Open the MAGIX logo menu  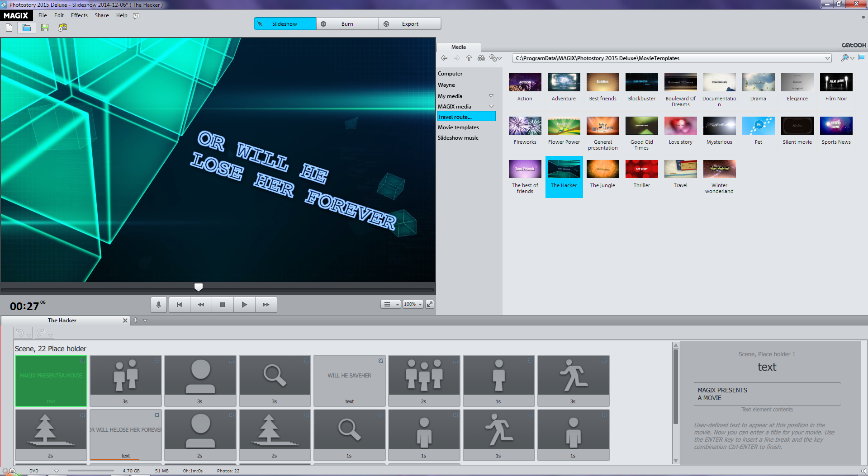tap(16, 15)
